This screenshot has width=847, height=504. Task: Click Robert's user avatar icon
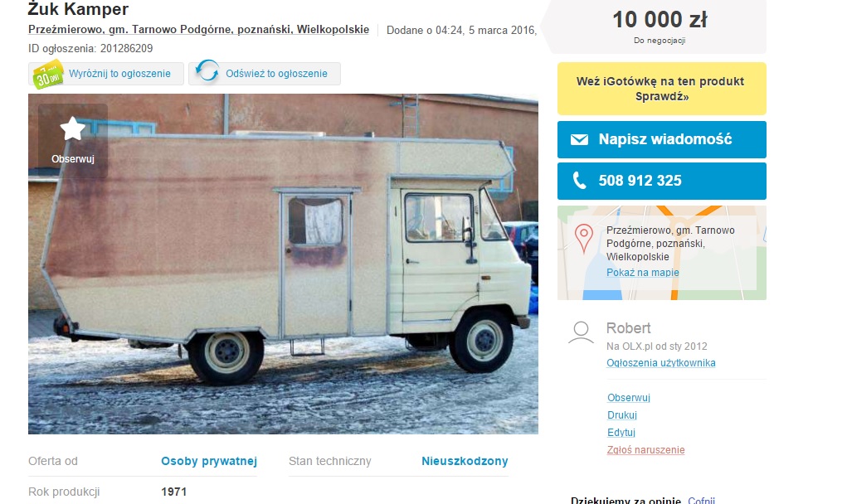[582, 332]
